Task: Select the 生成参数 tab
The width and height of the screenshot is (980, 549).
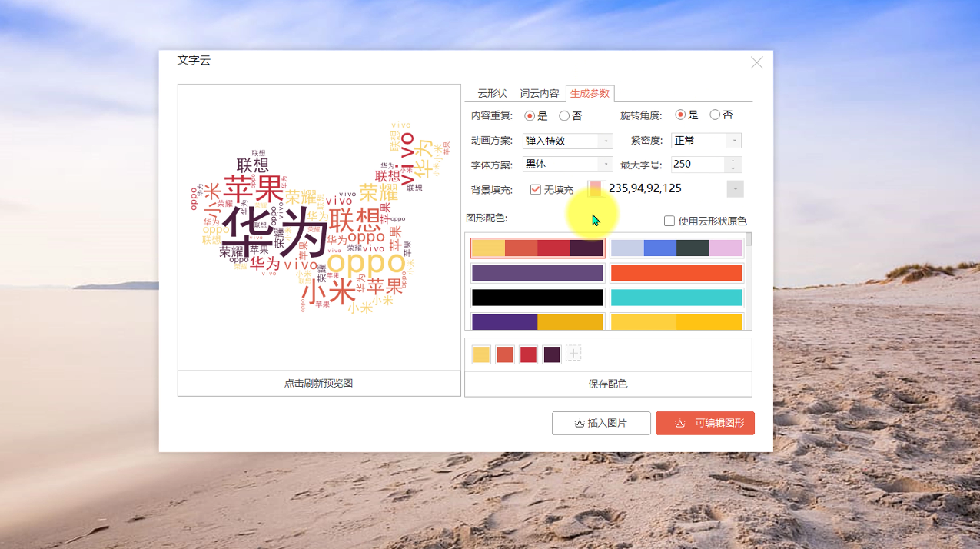Action: tap(590, 93)
